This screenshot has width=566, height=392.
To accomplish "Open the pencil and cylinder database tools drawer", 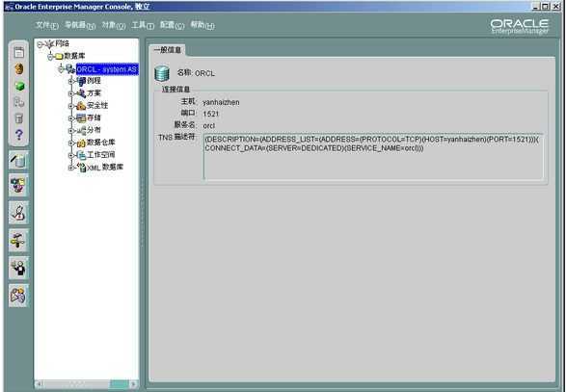I will (18, 160).
